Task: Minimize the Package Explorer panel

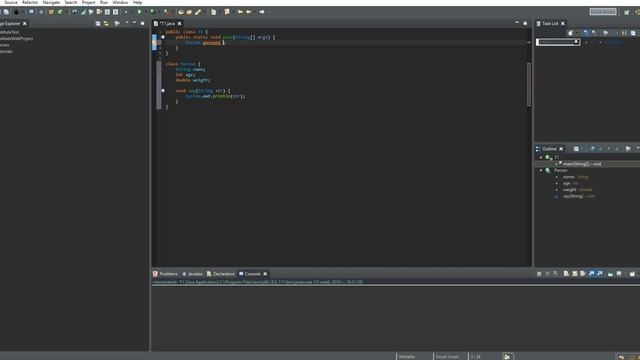Action: tap(134, 23)
